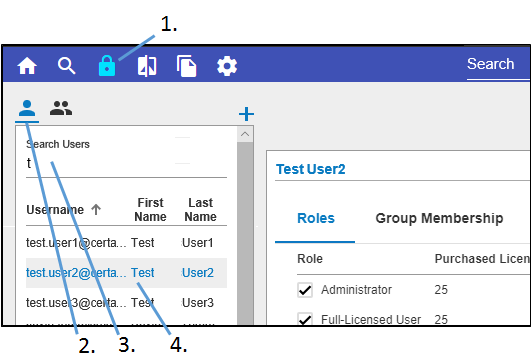
Task: Click Last Name cell User2
Action: pos(198,273)
